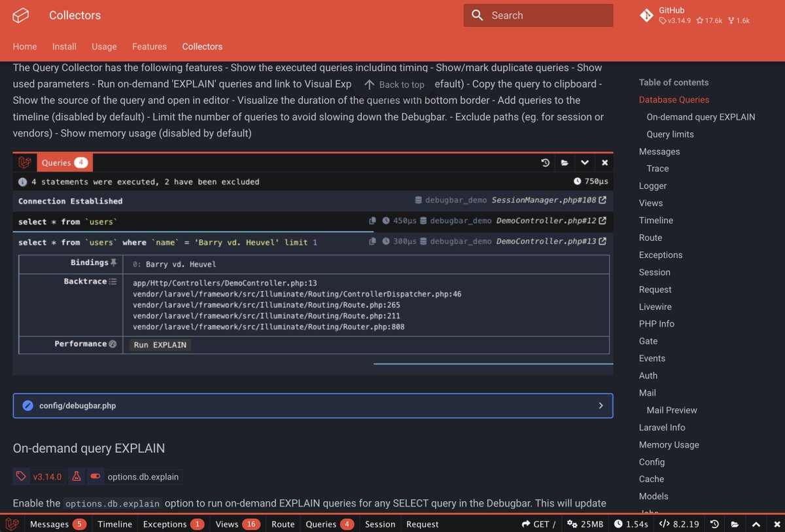Viewport: 785px width, 532px height.
Task: Go to Memory Usage in table of contents
Action: click(x=669, y=444)
